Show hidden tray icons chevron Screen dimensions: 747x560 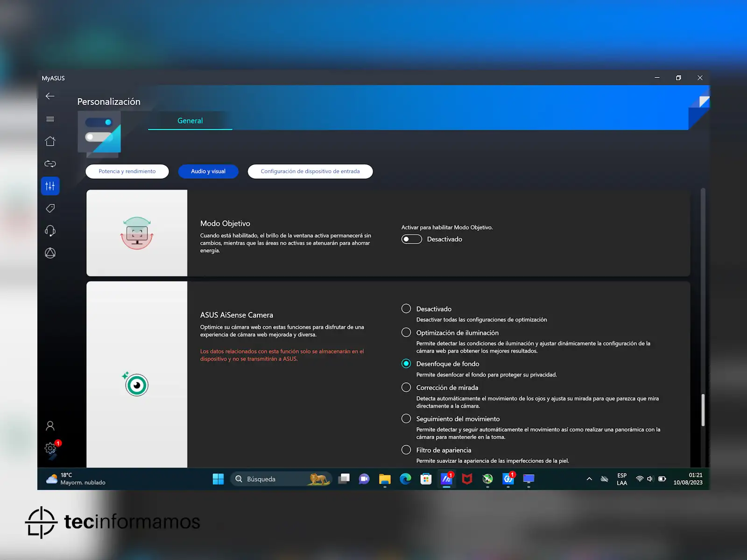(x=589, y=479)
